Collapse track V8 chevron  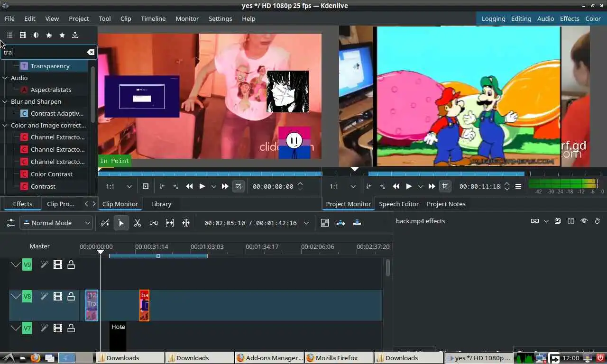[15, 296]
